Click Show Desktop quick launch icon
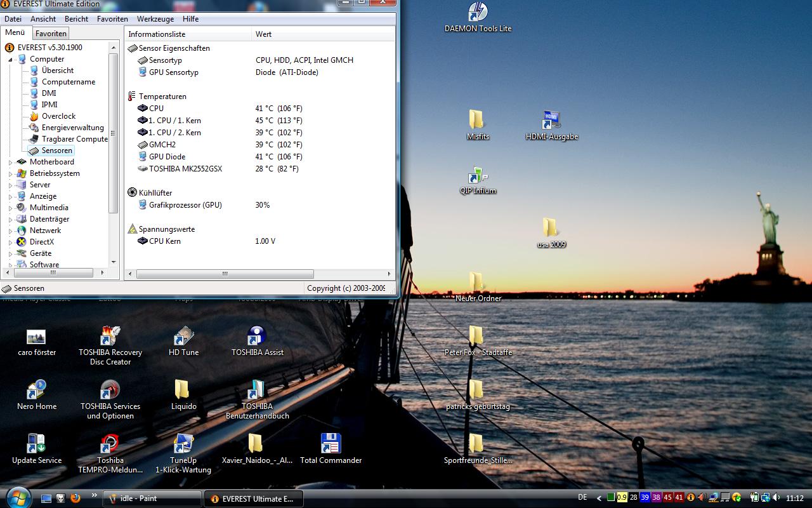 click(46, 498)
